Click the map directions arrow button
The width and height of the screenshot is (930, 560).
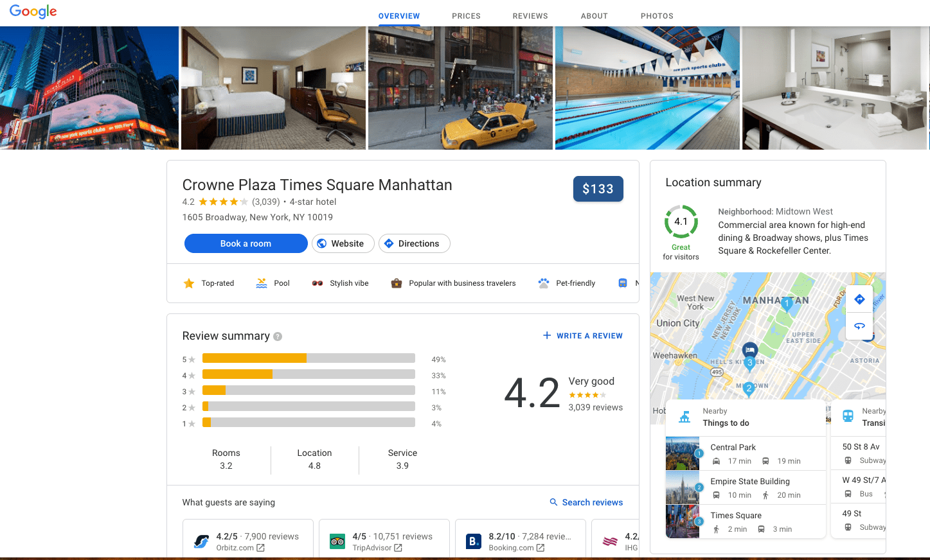[859, 299]
